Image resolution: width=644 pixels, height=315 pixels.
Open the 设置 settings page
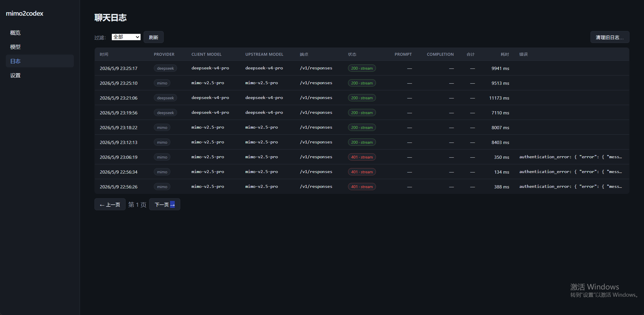coord(40,75)
